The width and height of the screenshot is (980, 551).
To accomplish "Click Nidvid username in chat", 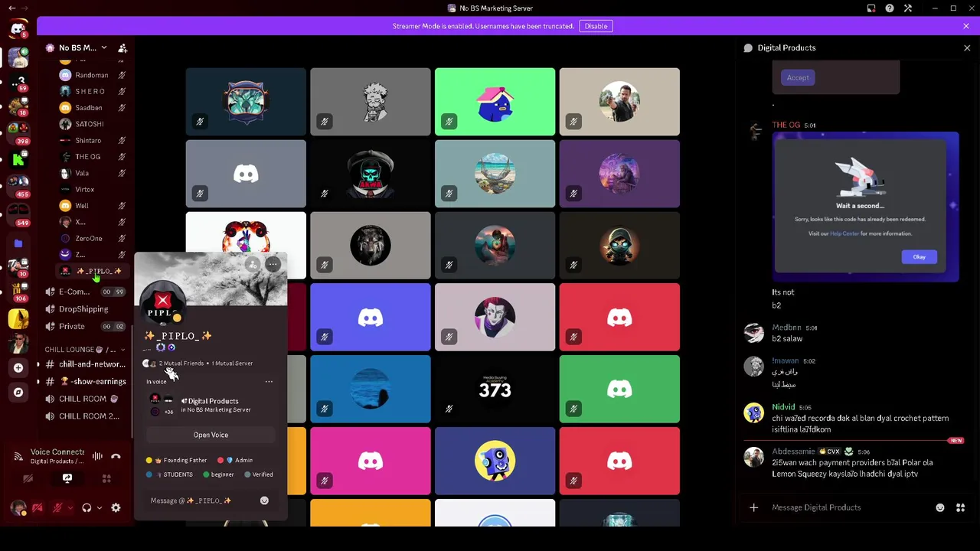I will (783, 407).
